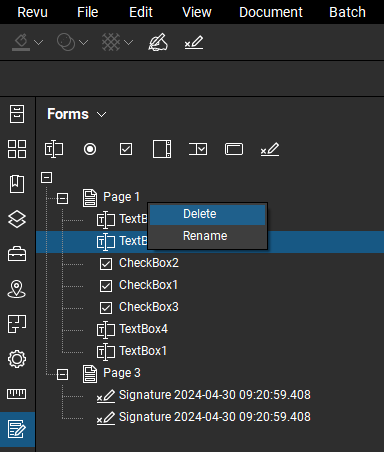Collapse the root node of forms tree
The height and width of the screenshot is (452, 384).
[46, 177]
